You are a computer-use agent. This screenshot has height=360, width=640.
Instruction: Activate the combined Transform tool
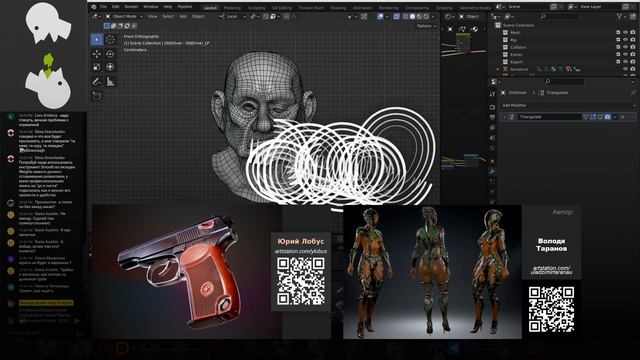click(110, 67)
